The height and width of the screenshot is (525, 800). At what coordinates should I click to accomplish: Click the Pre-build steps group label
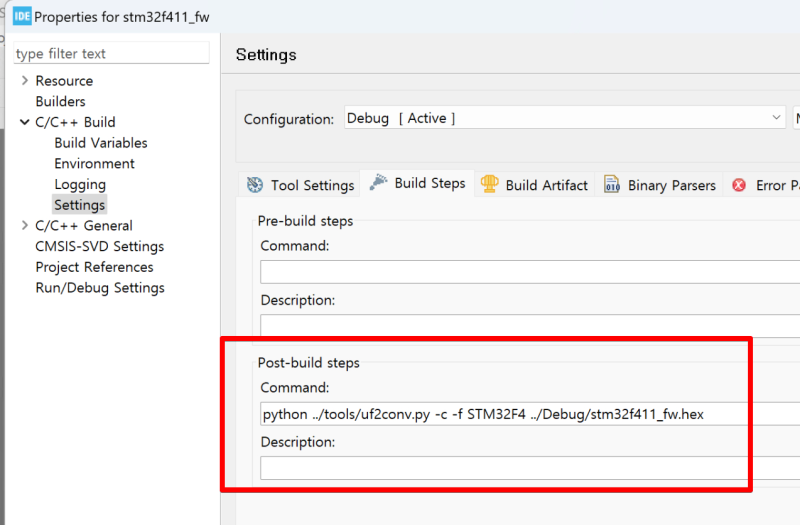305,221
